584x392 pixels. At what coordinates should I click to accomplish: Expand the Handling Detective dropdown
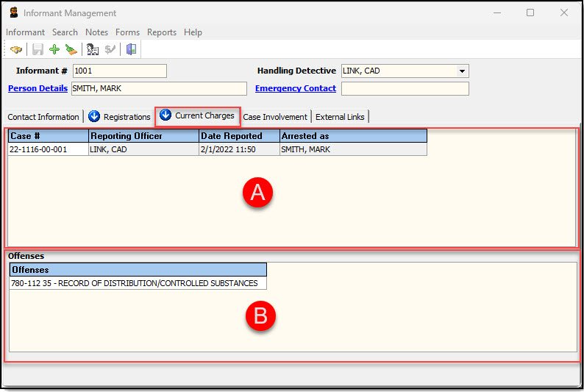[462, 71]
